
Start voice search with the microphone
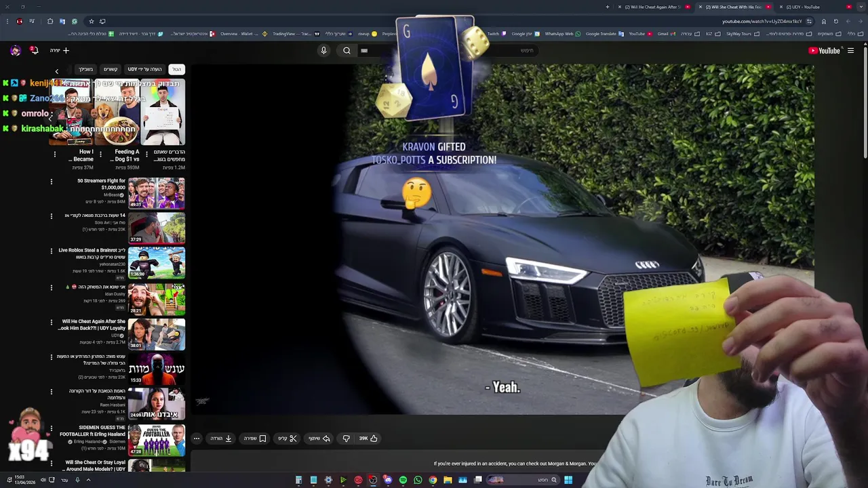tap(323, 50)
